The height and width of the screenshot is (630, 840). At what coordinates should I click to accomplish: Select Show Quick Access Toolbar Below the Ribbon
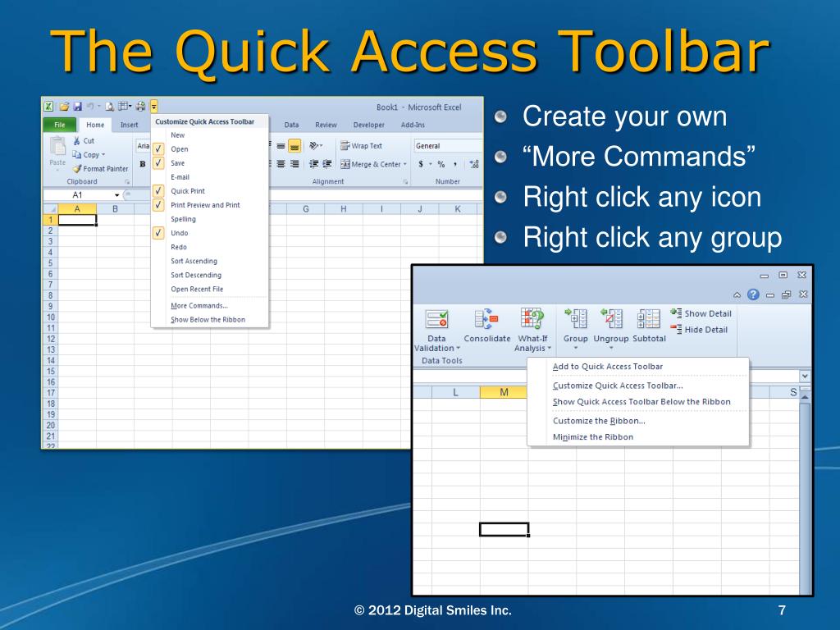coord(638,401)
